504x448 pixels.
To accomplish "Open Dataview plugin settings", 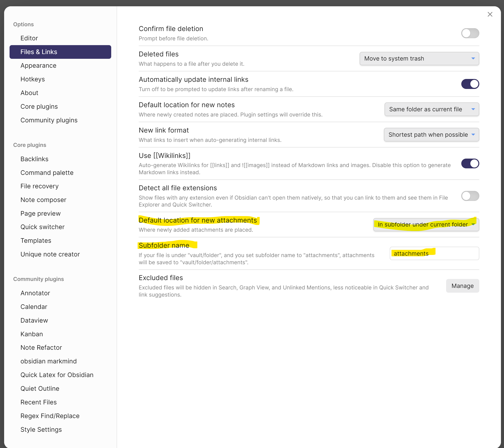I will pyautogui.click(x=34, y=320).
